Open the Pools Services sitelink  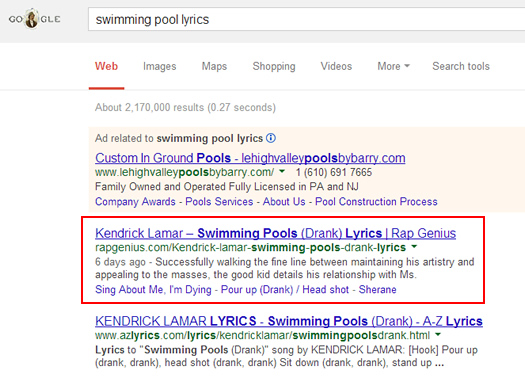click(x=219, y=202)
